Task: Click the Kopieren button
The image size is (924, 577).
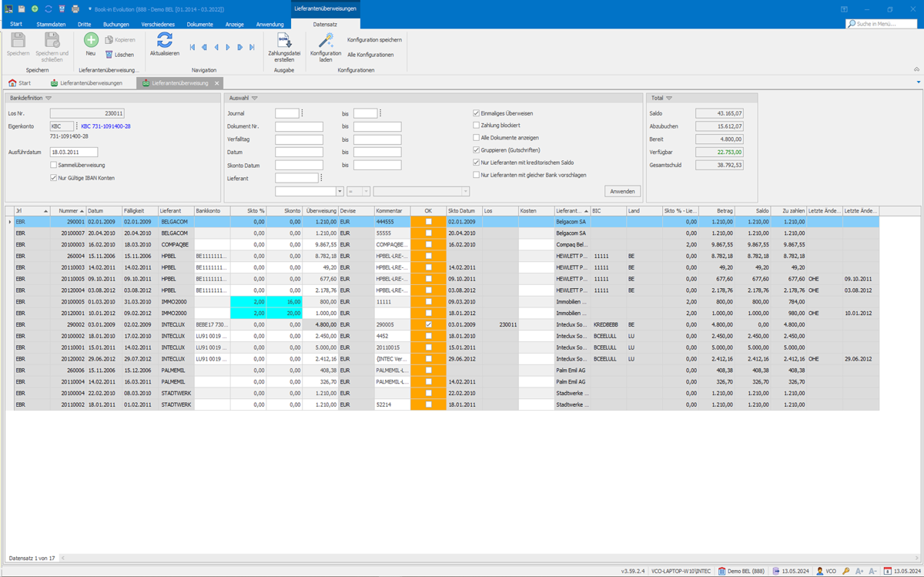Action: coord(120,39)
